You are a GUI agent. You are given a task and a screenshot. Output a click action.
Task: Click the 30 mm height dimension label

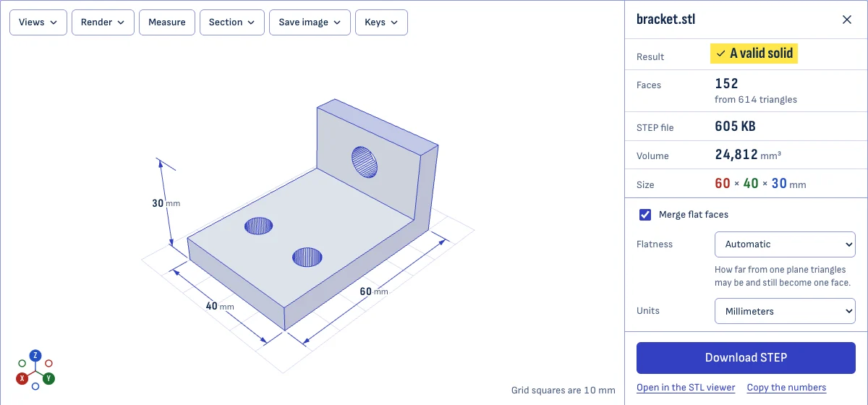166,204
